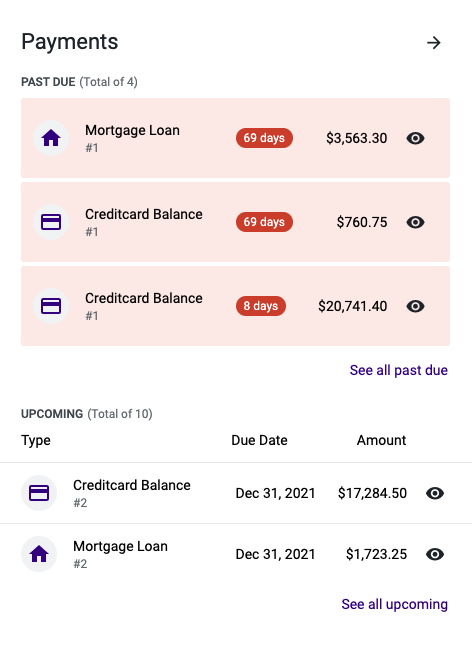Screen dimensions: 472x651
Task: View details of $3,563.30 mortgage payment
Action: [415, 138]
